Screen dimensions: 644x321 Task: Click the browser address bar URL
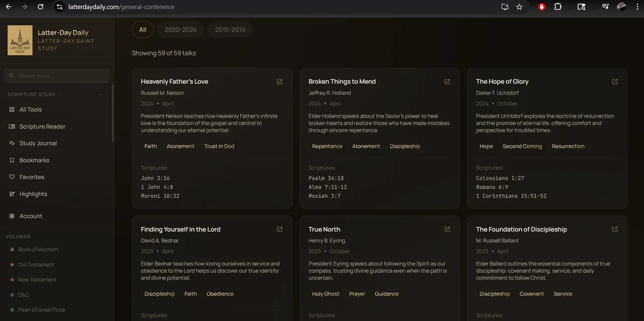[x=121, y=7]
